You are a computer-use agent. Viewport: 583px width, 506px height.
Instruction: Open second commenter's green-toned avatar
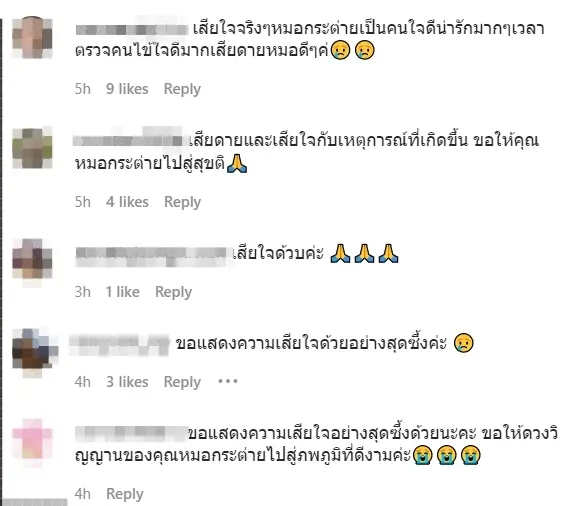pyautogui.click(x=32, y=148)
